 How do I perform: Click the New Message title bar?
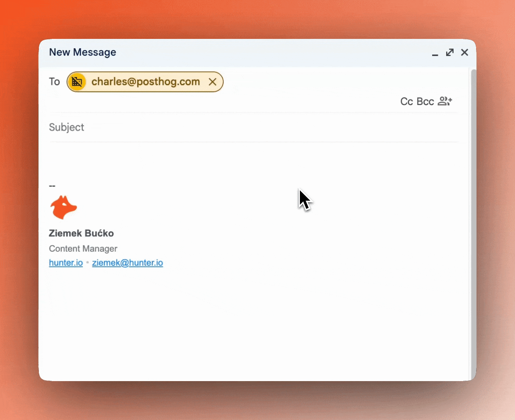tap(253, 52)
